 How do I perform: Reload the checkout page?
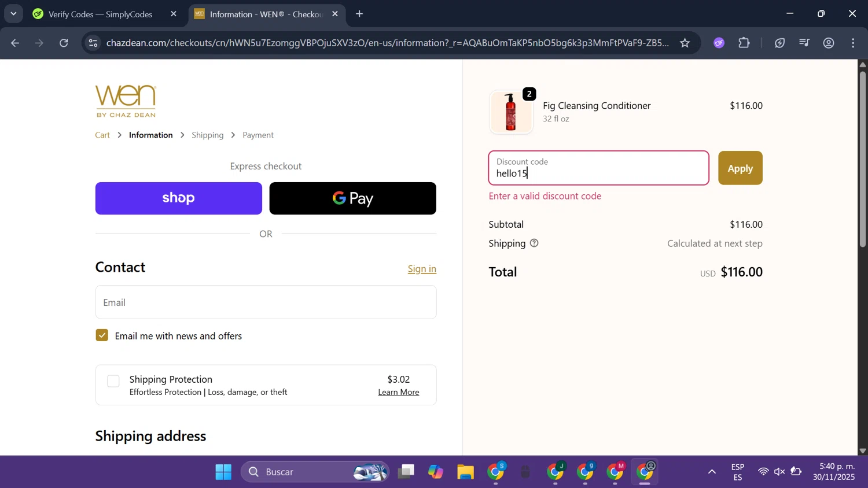tap(64, 43)
